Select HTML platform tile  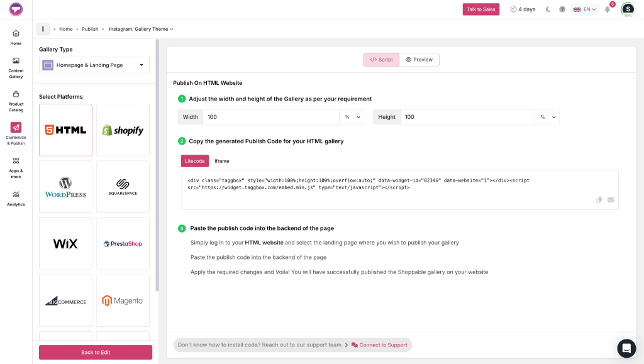tap(65, 130)
